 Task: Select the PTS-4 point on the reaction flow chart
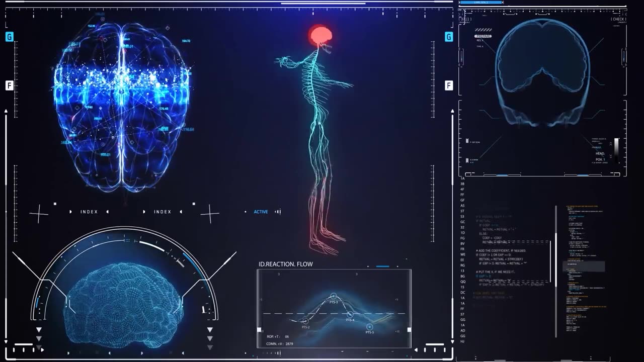pos(350,314)
